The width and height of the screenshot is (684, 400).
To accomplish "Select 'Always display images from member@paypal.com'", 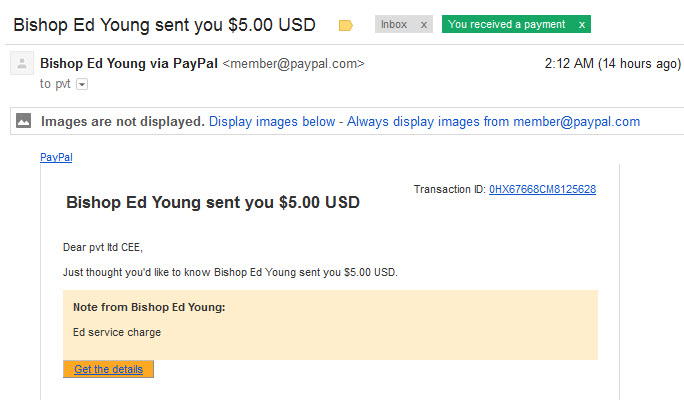I will [493, 121].
